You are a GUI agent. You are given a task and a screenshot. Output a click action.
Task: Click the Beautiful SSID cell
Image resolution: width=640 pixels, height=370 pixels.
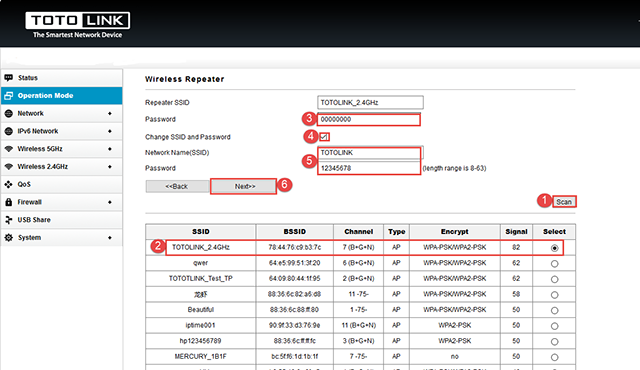coord(201,310)
